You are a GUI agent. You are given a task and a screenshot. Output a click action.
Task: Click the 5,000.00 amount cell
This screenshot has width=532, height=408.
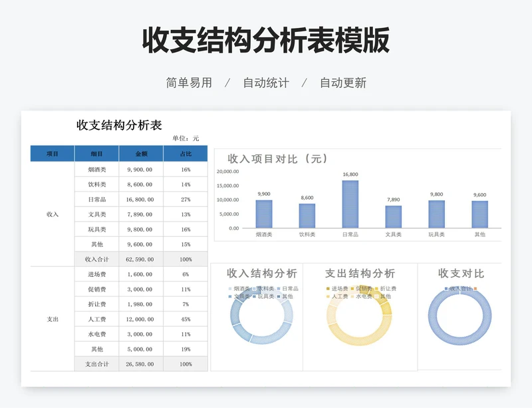(x=141, y=349)
